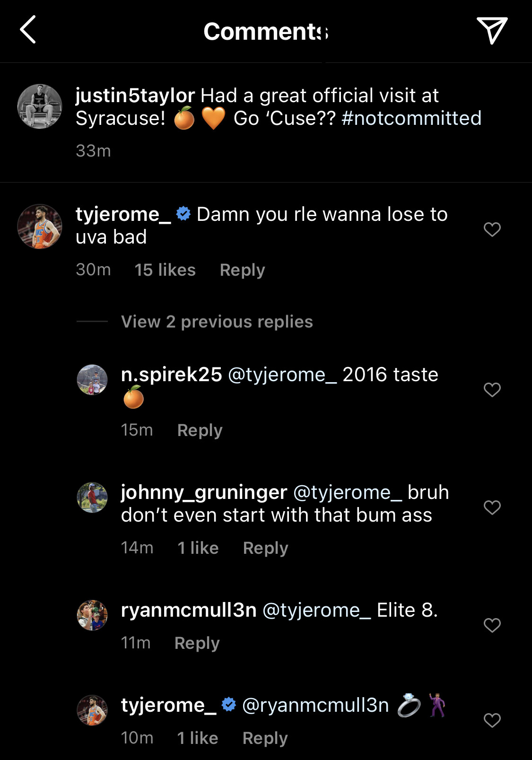Expand 'View 2 previous replies'

pos(217,322)
